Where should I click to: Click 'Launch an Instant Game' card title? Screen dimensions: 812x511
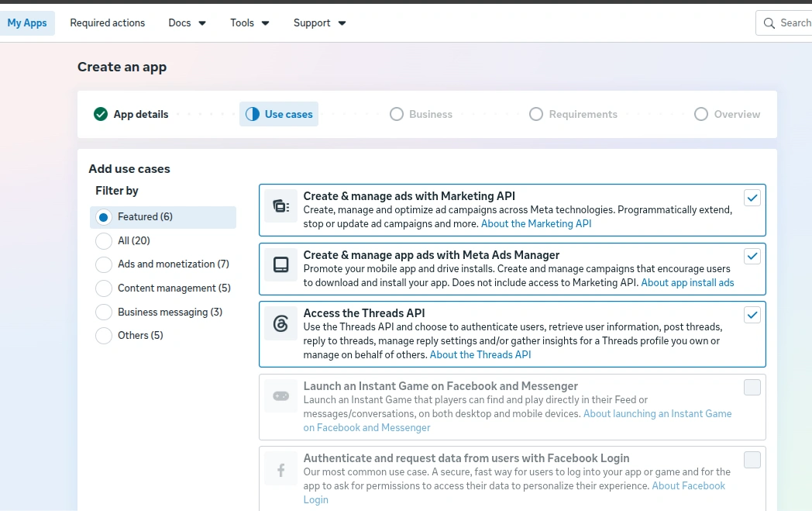pyautogui.click(x=441, y=386)
